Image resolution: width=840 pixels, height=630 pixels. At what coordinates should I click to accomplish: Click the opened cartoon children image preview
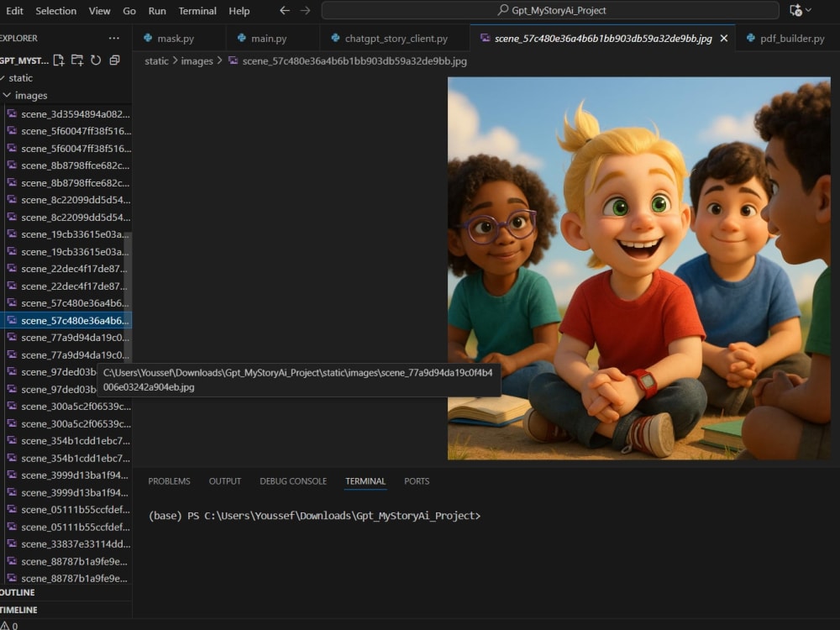pos(639,269)
